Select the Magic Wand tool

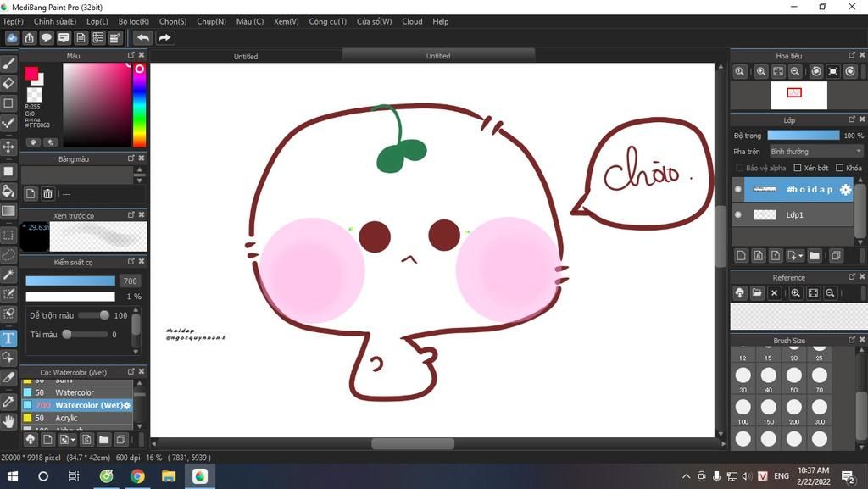[x=8, y=275]
